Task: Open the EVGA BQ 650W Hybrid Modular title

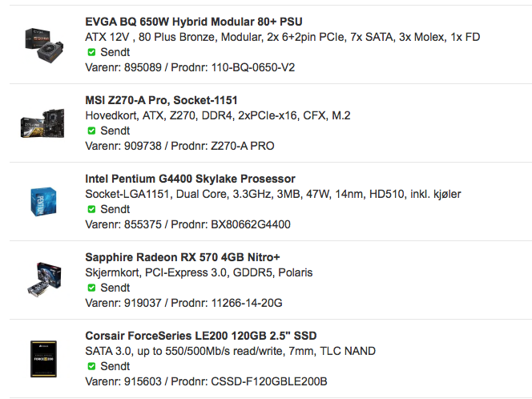Action: pyautogui.click(x=194, y=22)
